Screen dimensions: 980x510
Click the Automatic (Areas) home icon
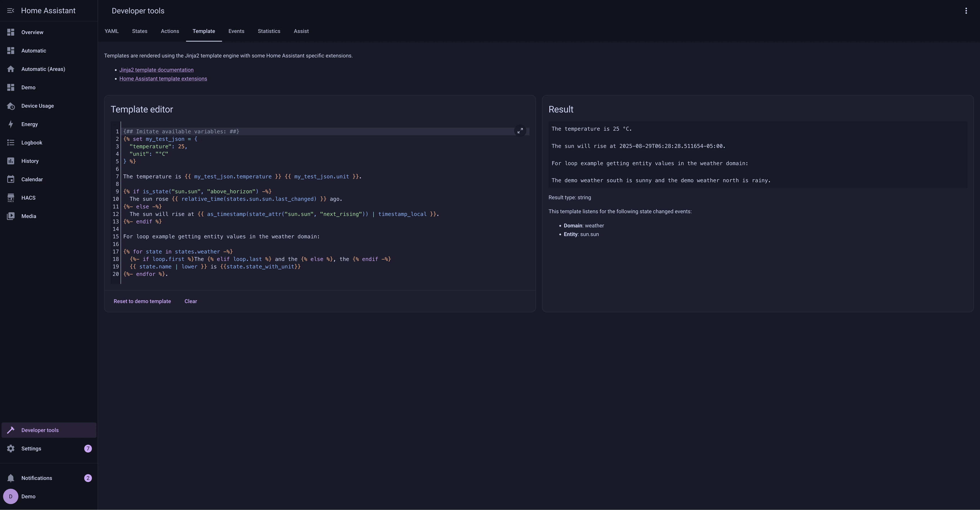click(x=11, y=69)
